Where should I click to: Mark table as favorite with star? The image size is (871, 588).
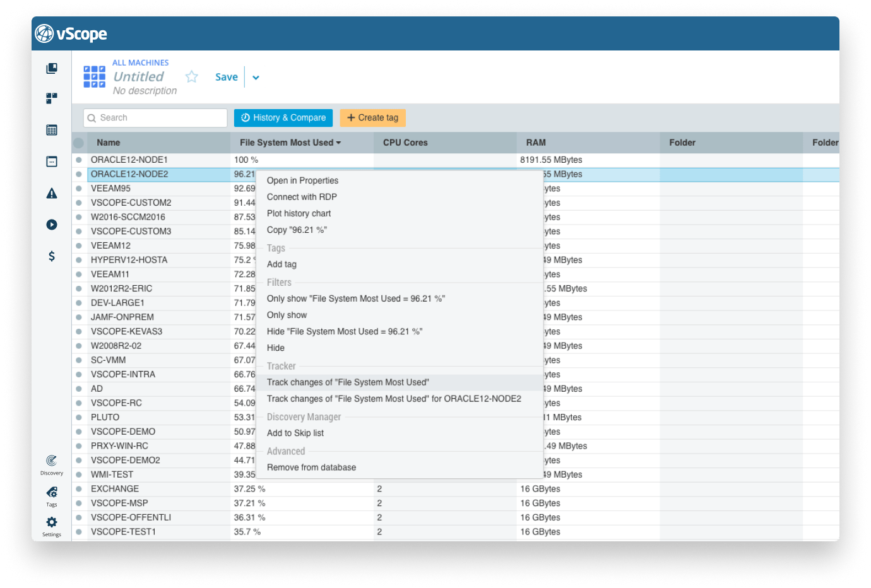[192, 77]
